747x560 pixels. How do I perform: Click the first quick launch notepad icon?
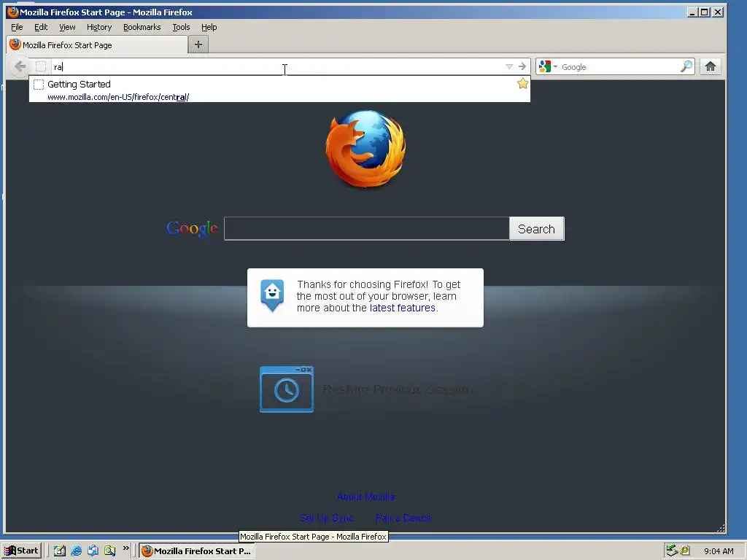pos(60,551)
